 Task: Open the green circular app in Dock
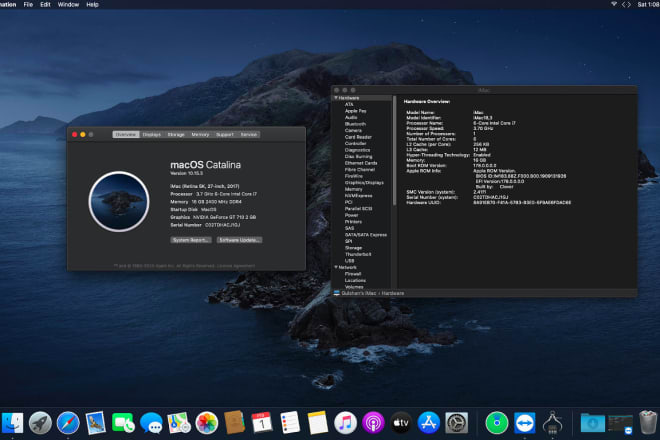click(497, 423)
